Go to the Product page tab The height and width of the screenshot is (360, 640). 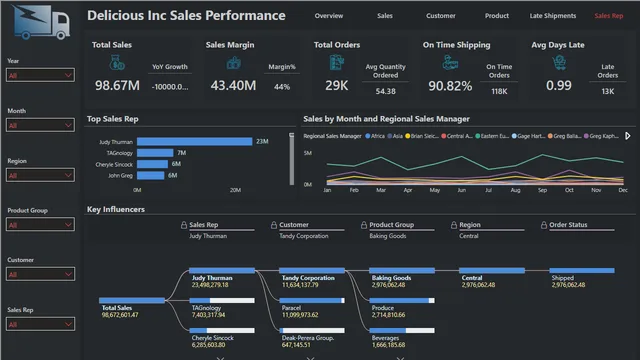[497, 16]
